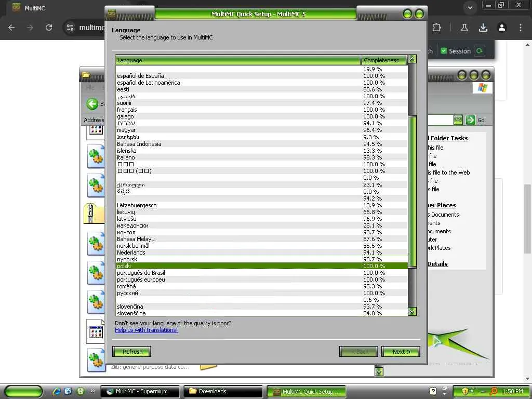Screen dimensions: 532x399
Task: Open zip folder icon in Downloads window
Action: coord(94,214)
